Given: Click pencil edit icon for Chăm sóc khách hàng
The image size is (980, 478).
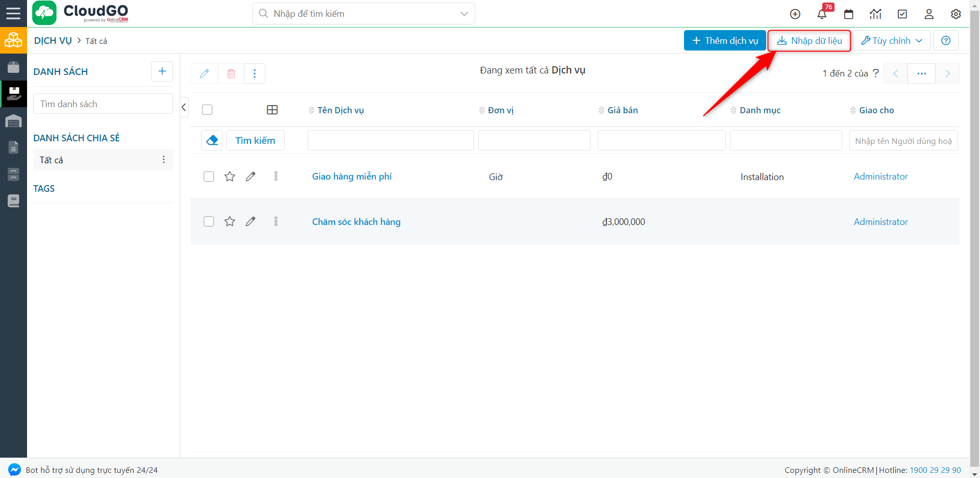Looking at the screenshot, I should tap(250, 221).
